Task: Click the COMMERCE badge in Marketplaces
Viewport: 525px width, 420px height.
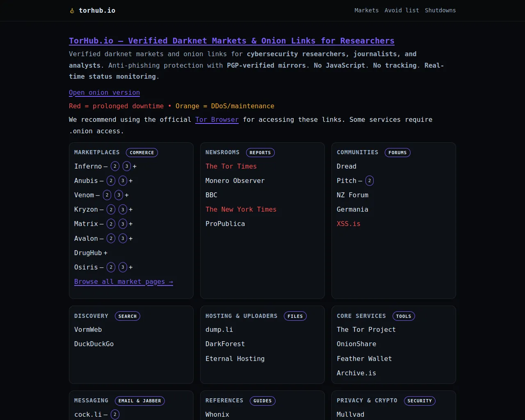Action: click(142, 153)
